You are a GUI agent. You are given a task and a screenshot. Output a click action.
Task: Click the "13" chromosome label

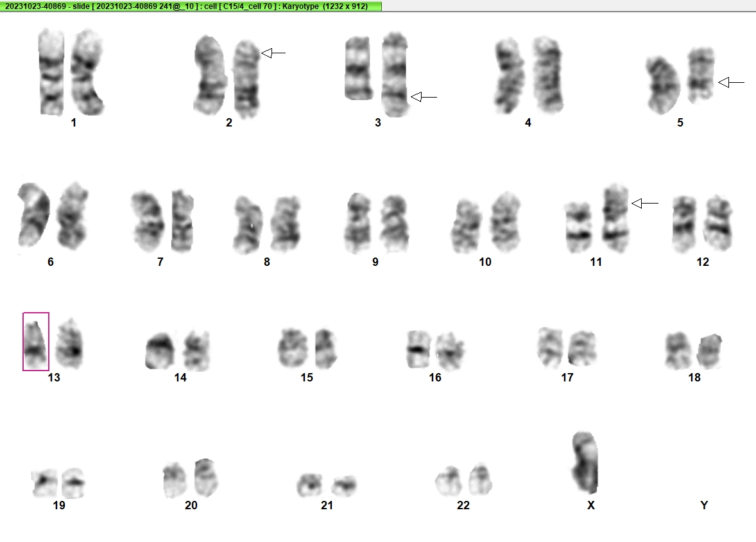(54, 378)
